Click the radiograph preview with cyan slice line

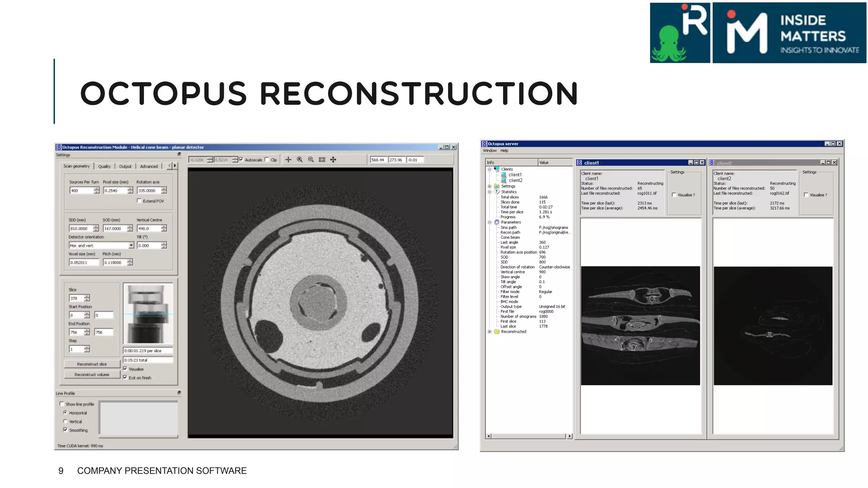(148, 313)
